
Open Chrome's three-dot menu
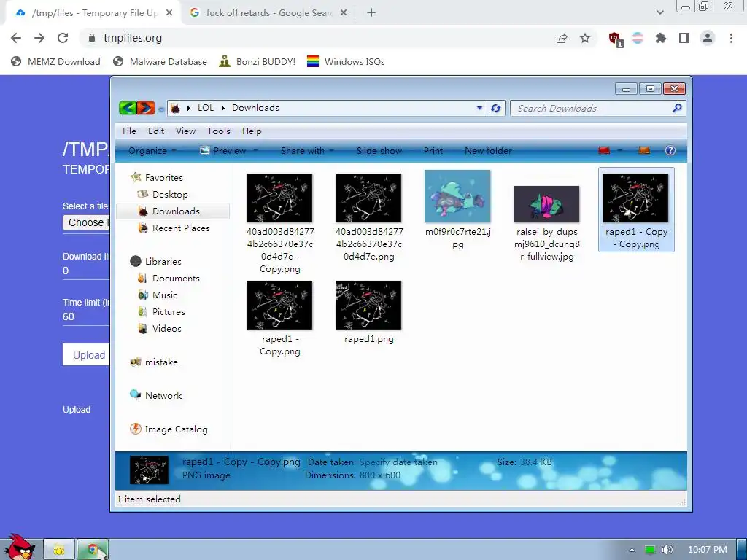click(731, 38)
